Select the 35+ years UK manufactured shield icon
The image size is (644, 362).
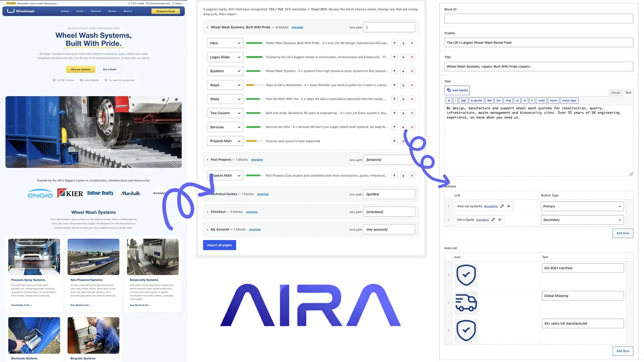(x=466, y=330)
